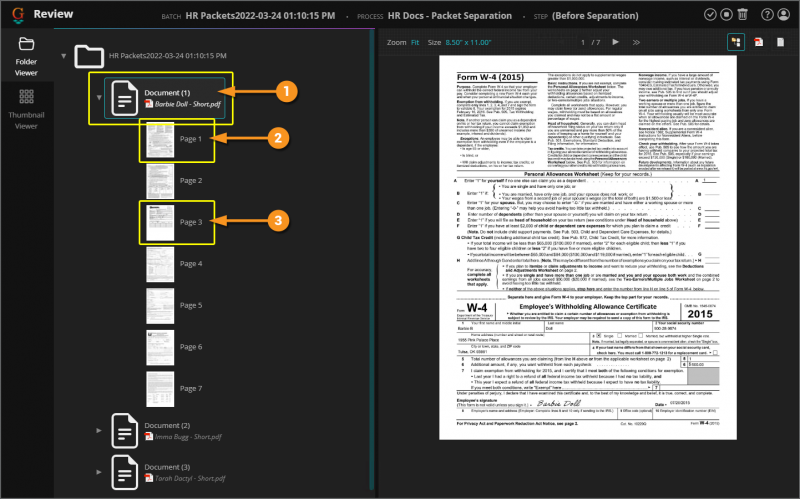Click the 'Page 2' tree label
Image resolution: width=800 pixels, height=499 pixels.
[191, 181]
